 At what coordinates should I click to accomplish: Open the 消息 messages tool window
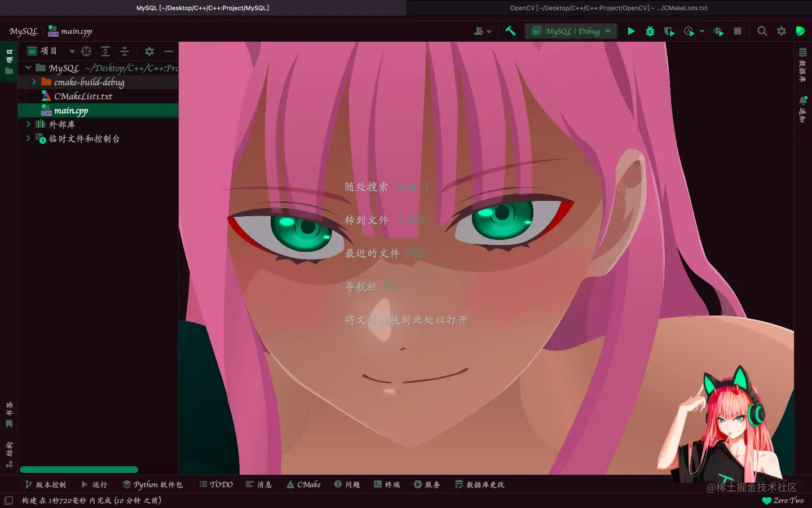259,484
